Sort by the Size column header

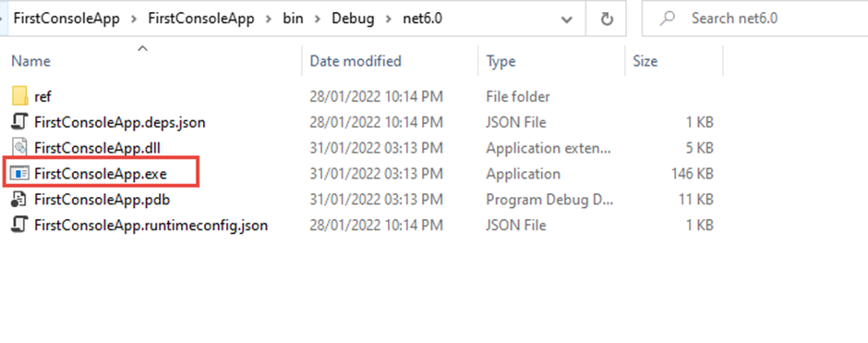pos(645,61)
